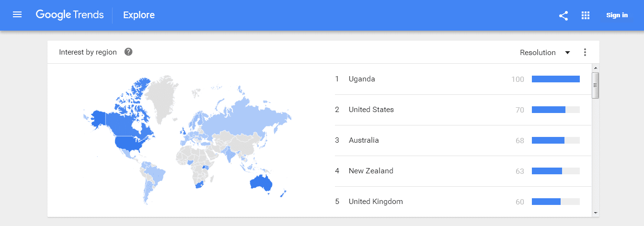The image size is (644, 226).
Task: Click Russia on the world map
Action: tap(244, 118)
